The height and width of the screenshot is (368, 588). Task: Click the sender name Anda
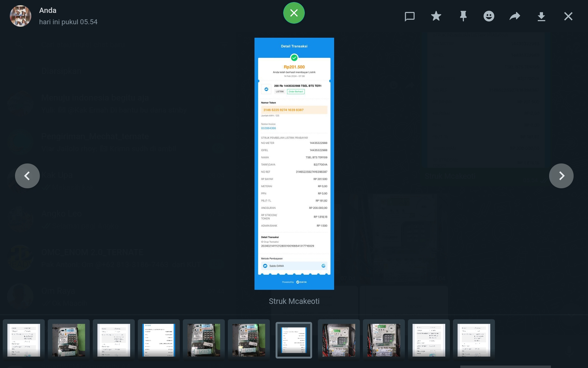click(x=48, y=10)
